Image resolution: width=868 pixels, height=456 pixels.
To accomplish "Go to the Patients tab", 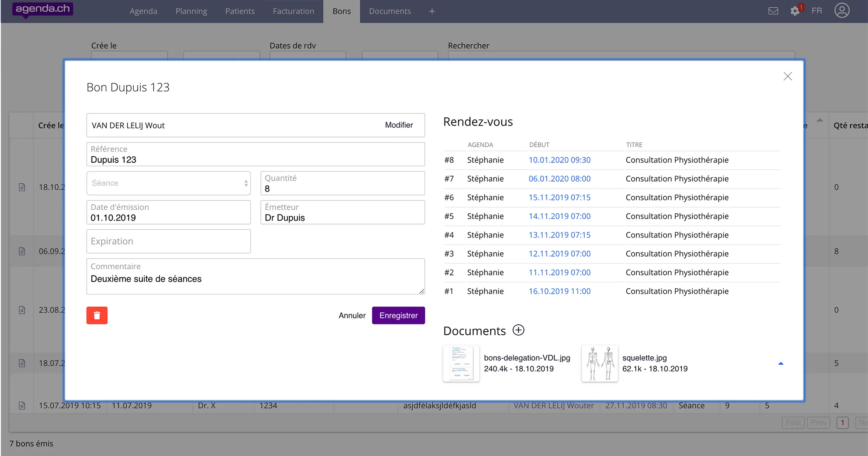I will coord(240,11).
